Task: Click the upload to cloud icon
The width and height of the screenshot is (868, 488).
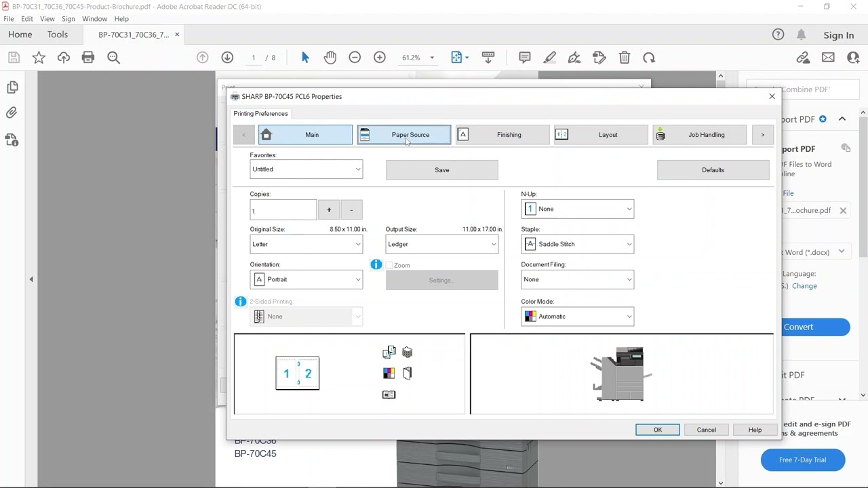Action: pyautogui.click(x=63, y=58)
